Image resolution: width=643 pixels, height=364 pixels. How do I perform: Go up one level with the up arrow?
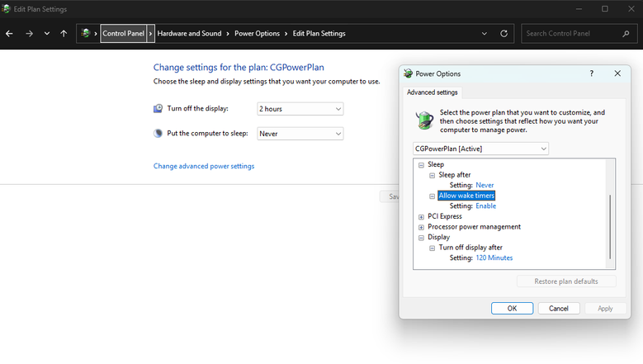click(x=64, y=34)
